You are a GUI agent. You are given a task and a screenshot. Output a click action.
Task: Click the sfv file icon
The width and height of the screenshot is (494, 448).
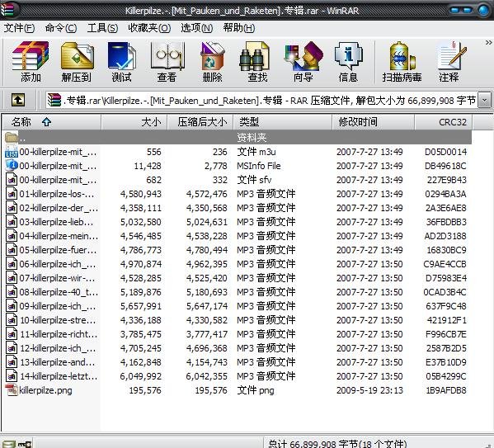coord(12,180)
